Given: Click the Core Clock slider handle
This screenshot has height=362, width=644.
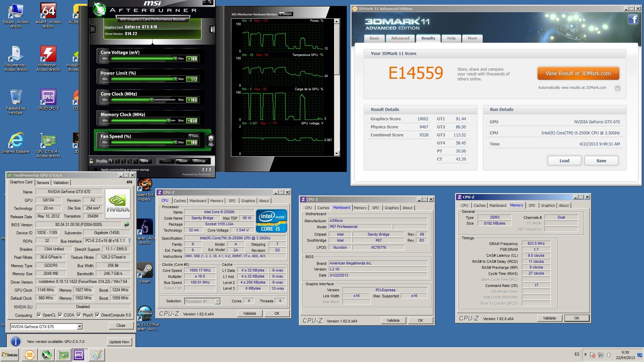Looking at the screenshot, I should pos(152,100).
